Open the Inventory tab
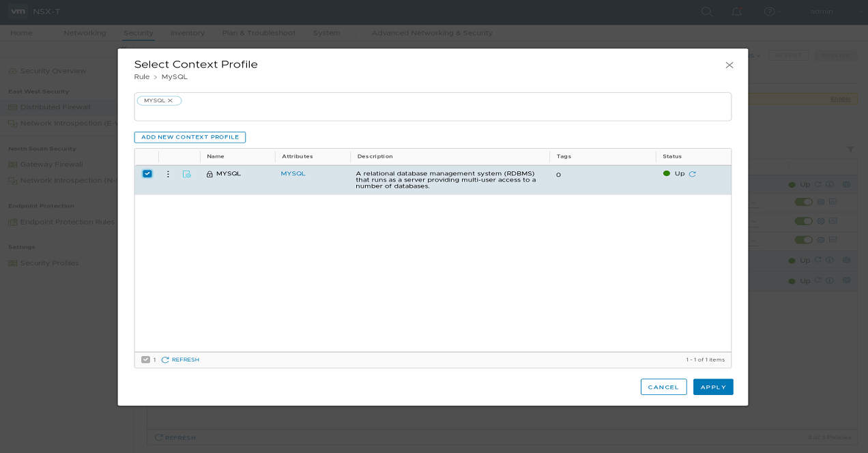This screenshot has height=453, width=868. pos(188,33)
